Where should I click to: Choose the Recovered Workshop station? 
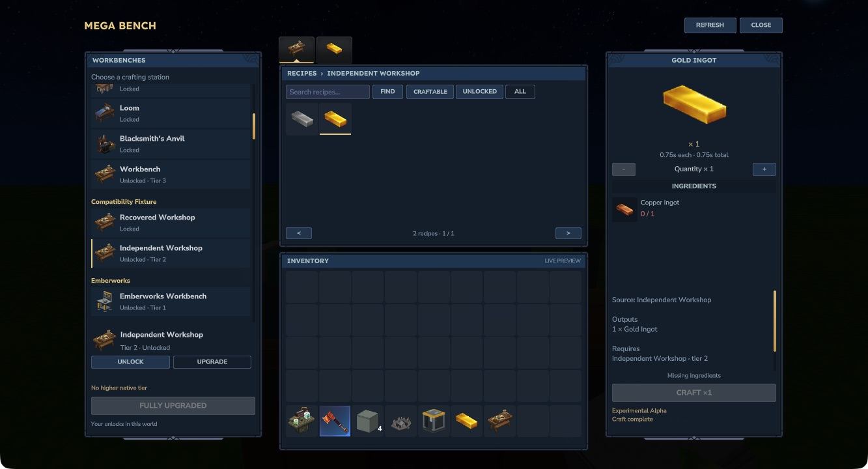171,223
